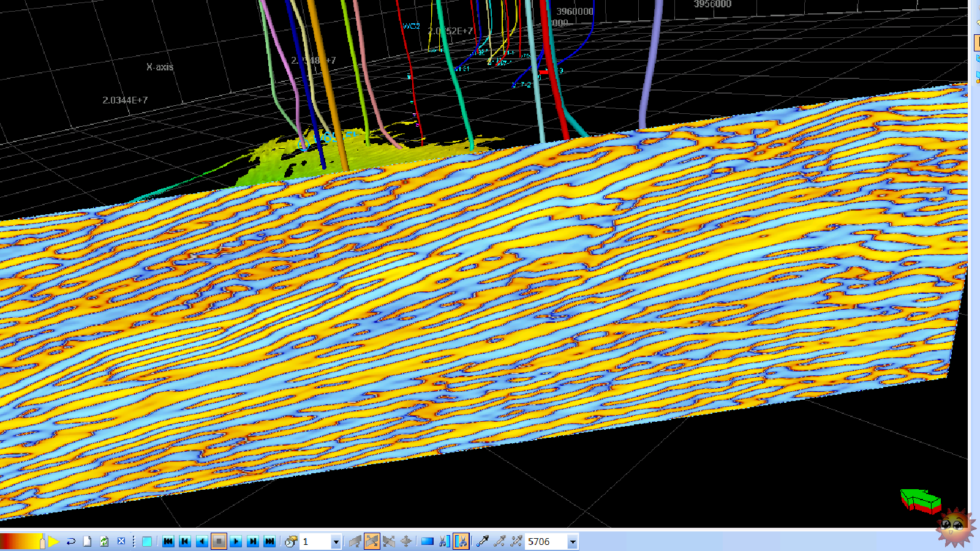
Task: Click the blue loop return arrow icon
Action: [x=70, y=541]
